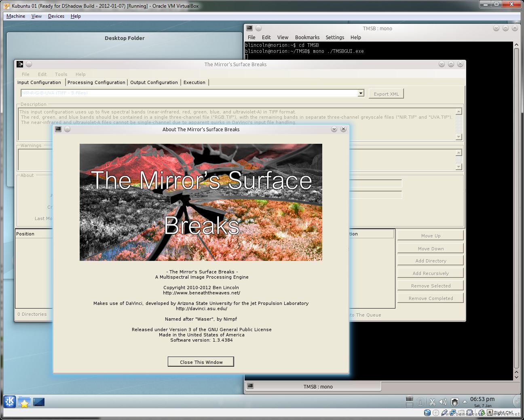Click Export XML button

tap(386, 94)
